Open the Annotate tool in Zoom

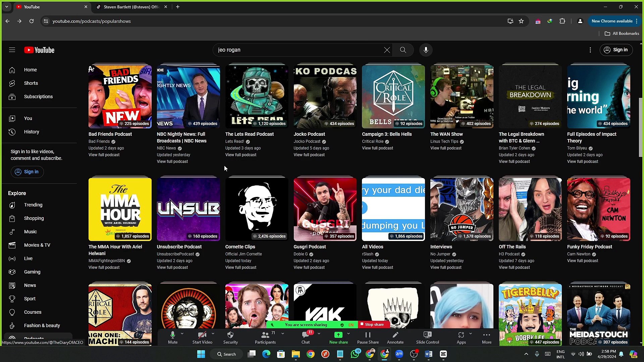(x=395, y=337)
